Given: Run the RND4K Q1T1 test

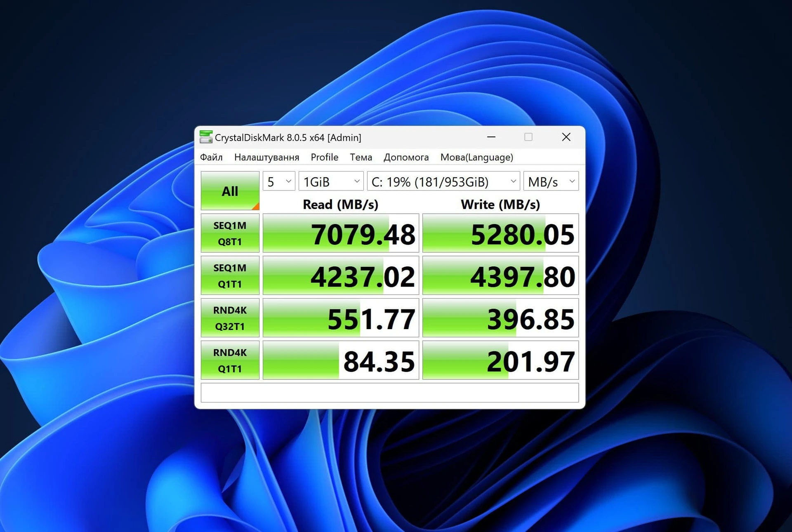Looking at the screenshot, I should pyautogui.click(x=230, y=360).
